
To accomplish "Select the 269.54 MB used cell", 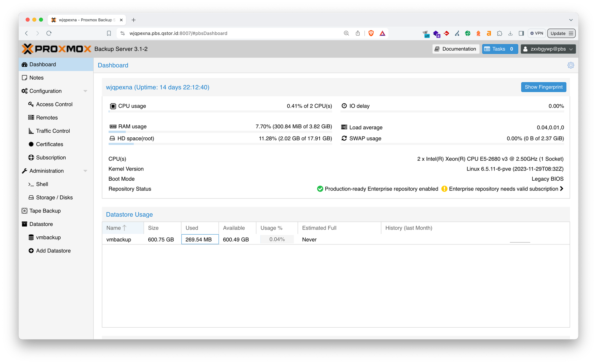I will pyautogui.click(x=200, y=239).
